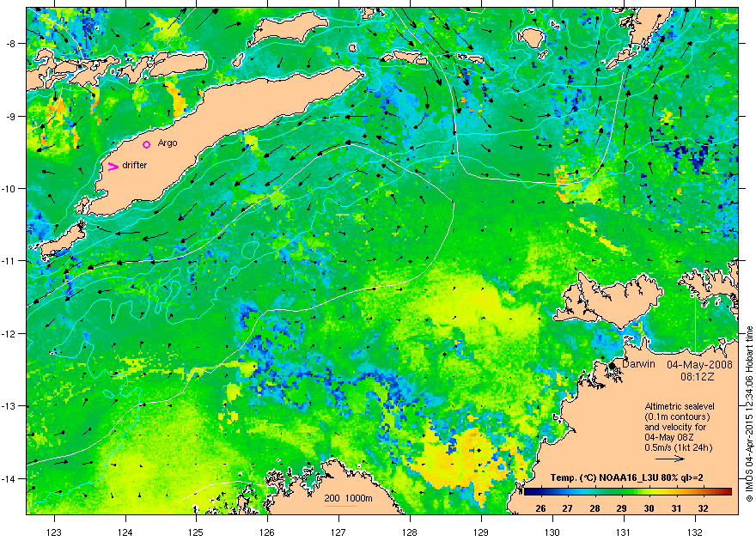
Task: Click the velocity scale reference arrow
Action: pos(670,459)
